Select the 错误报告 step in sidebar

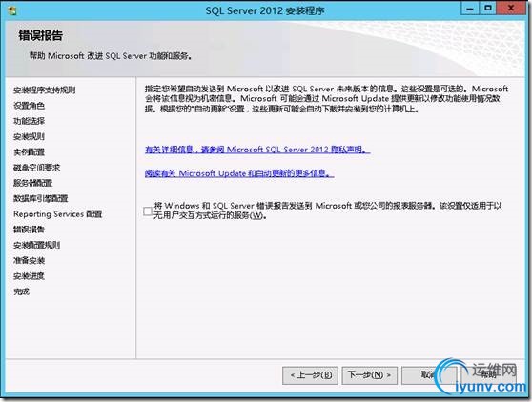(29, 230)
